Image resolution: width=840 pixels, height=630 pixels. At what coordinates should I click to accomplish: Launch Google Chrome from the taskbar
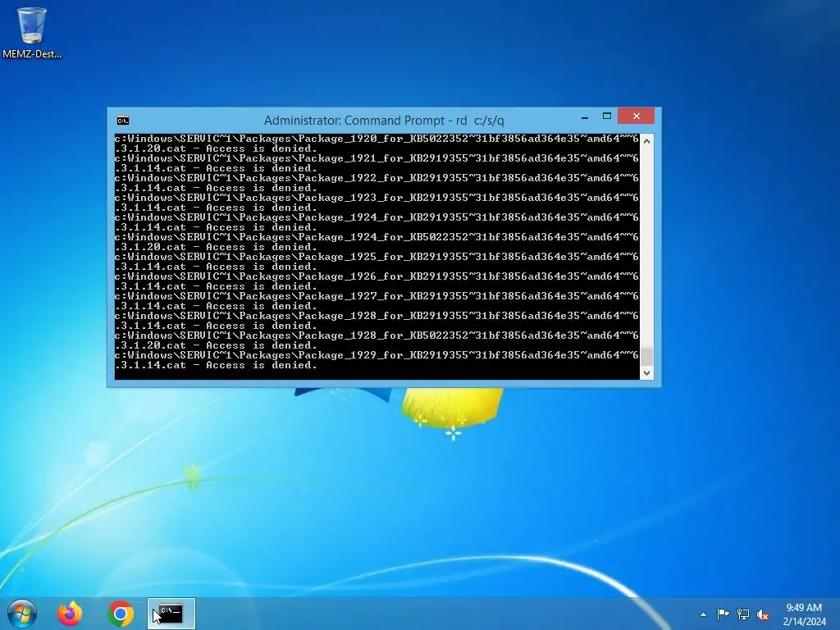[x=121, y=614]
